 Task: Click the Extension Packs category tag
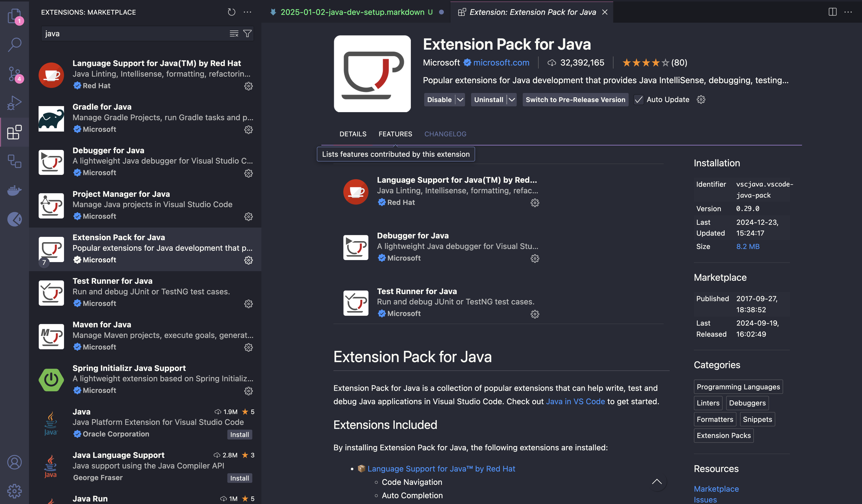pos(723,435)
